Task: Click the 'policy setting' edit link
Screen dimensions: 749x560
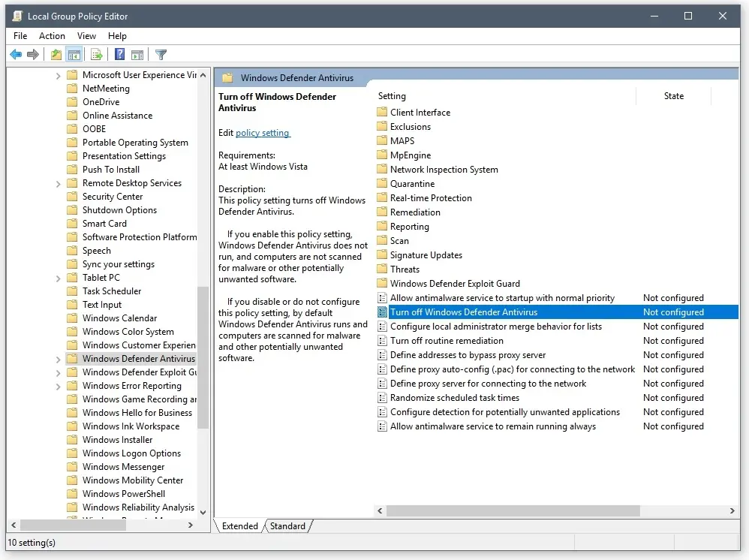Action: [x=263, y=133]
